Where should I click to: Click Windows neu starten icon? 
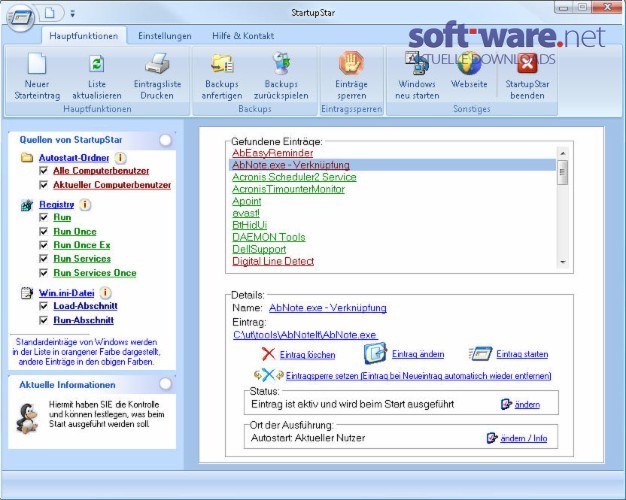point(417,63)
